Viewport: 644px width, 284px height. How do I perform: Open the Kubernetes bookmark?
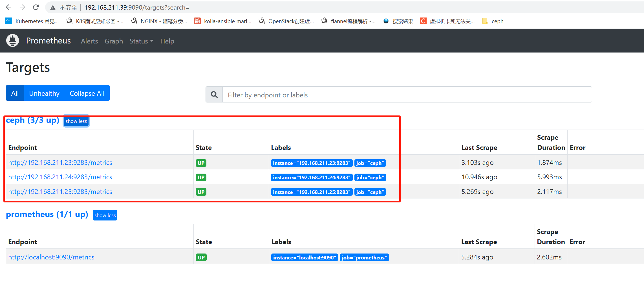pos(32,21)
